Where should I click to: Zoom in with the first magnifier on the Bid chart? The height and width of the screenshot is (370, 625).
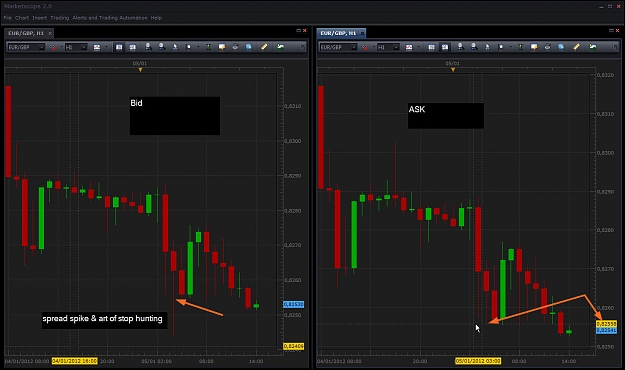[x=148, y=47]
